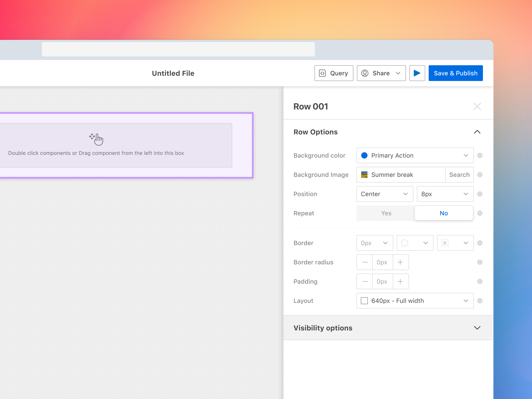Run the app preview

[x=417, y=73]
